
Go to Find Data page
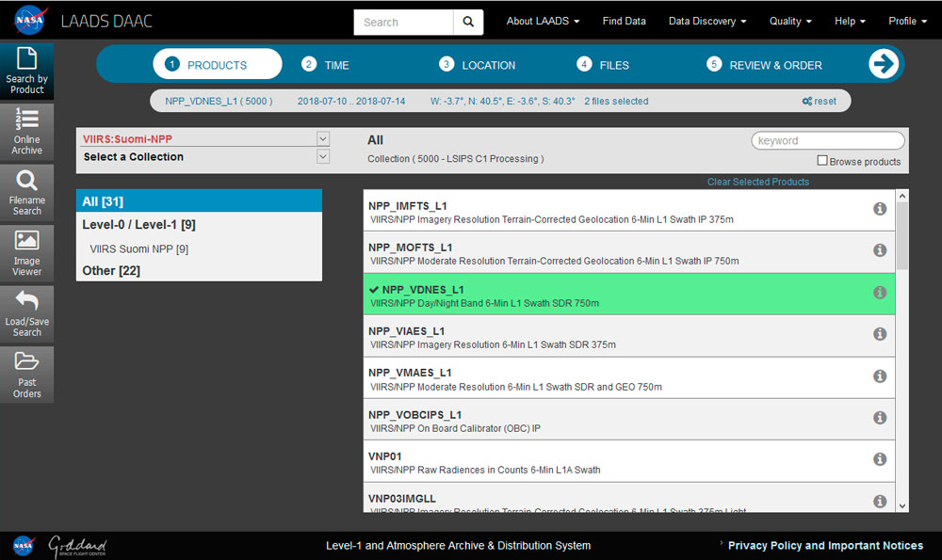tap(624, 21)
